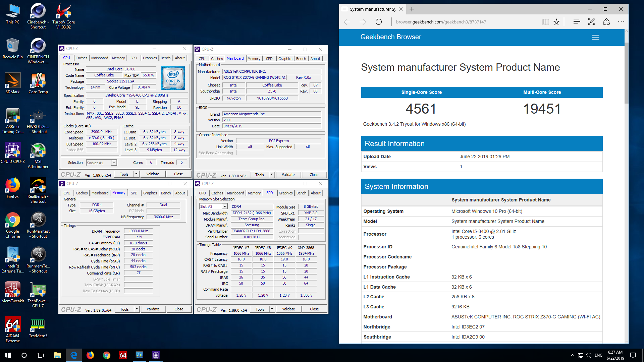
Task: Open TestMem5 desktop icon
Action: [x=38, y=327]
